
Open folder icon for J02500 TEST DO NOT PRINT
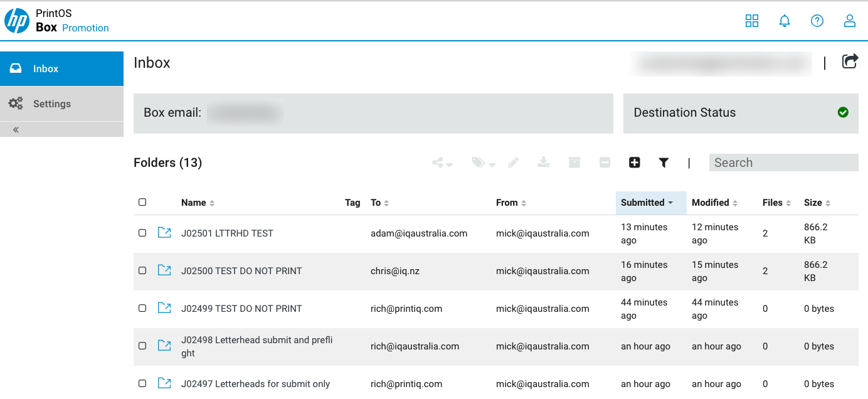tap(164, 270)
